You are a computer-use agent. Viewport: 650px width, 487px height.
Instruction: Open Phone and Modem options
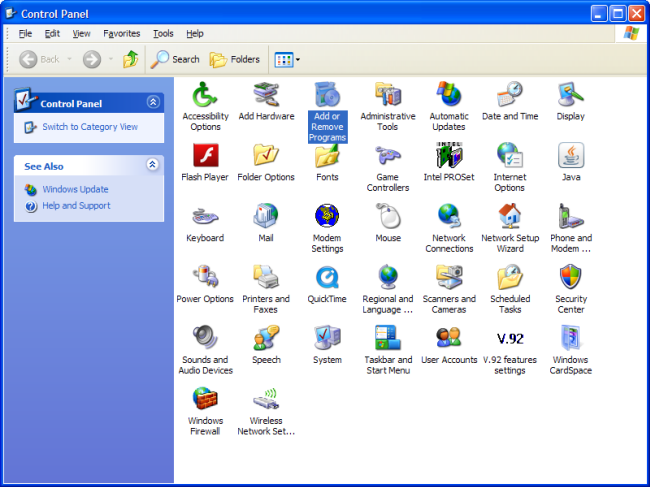coord(571,228)
